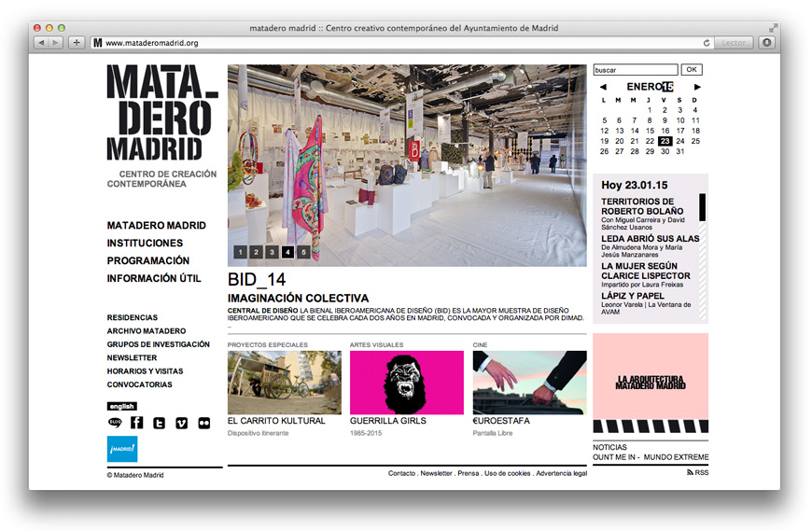Submit search with the OK button

[x=692, y=69]
